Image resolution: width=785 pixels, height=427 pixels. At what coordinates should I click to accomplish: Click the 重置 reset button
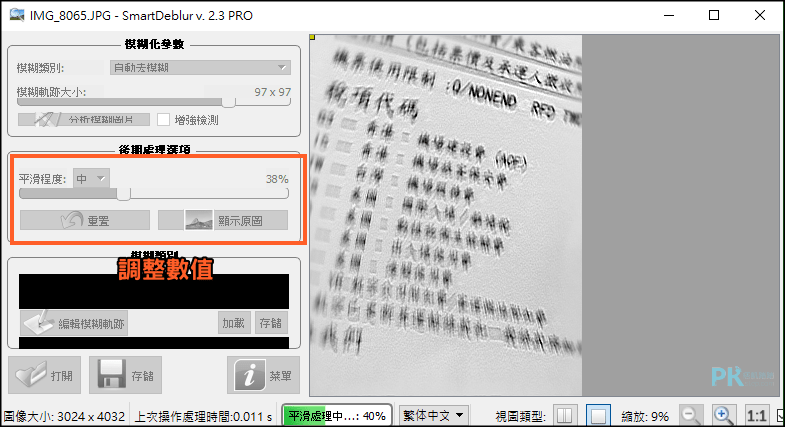pyautogui.click(x=85, y=220)
